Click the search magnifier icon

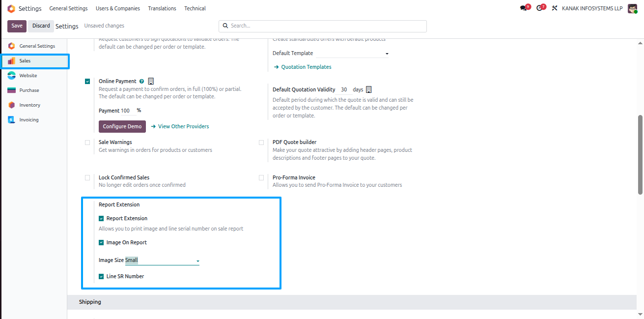click(x=225, y=26)
